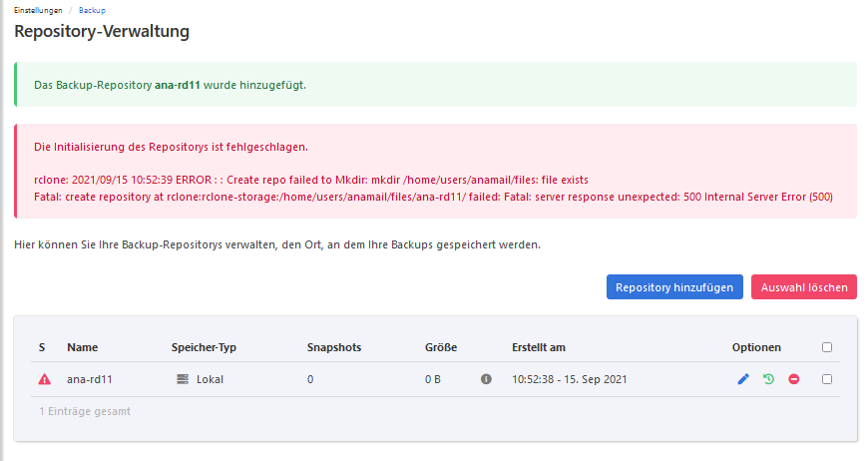Screen dimensions: 868x461
Task: Open the Einstellungen breadcrumb link
Action: 38,9
